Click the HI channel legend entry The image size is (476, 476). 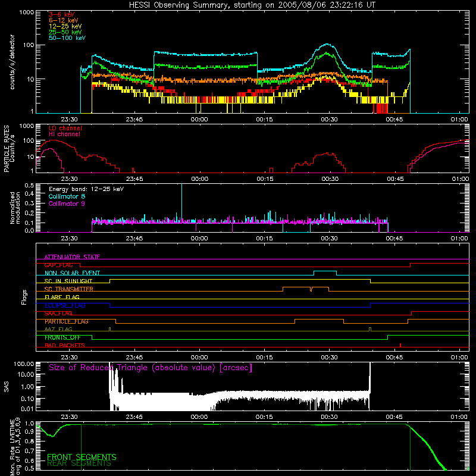(x=64, y=134)
